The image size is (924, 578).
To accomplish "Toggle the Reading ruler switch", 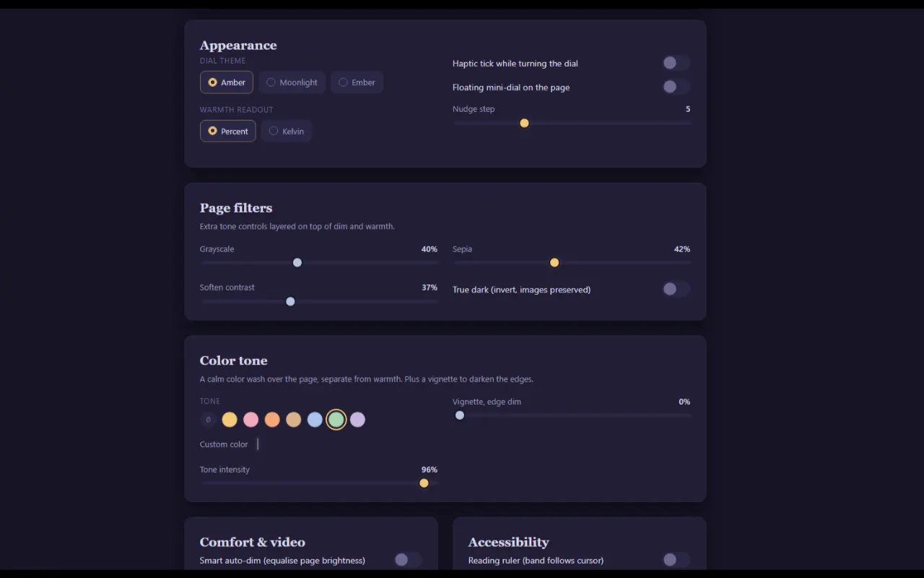I will tap(676, 560).
